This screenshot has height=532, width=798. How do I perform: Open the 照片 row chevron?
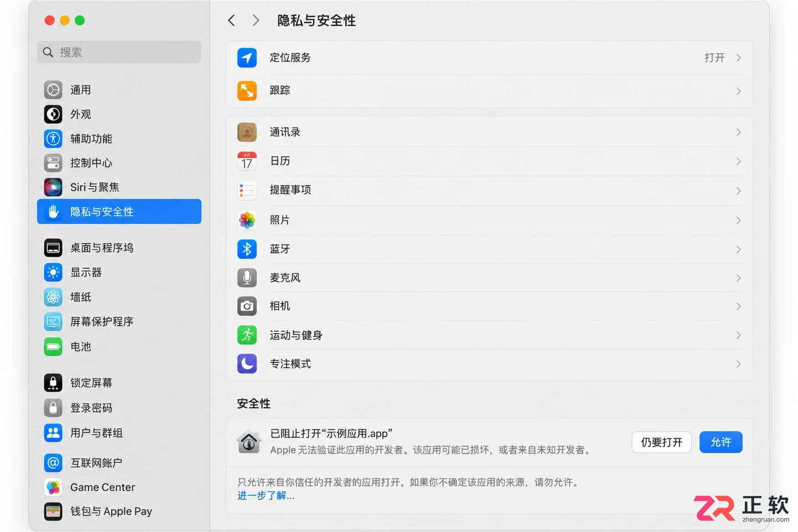[738, 220]
